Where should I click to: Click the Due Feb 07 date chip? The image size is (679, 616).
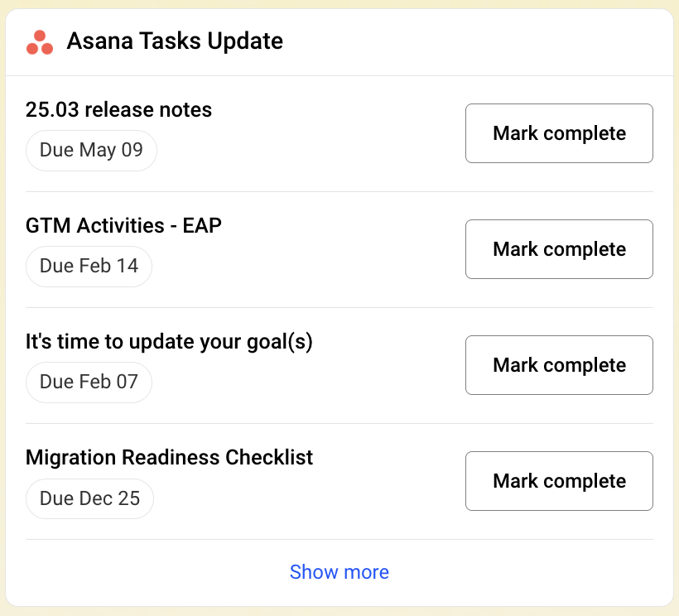[89, 383]
